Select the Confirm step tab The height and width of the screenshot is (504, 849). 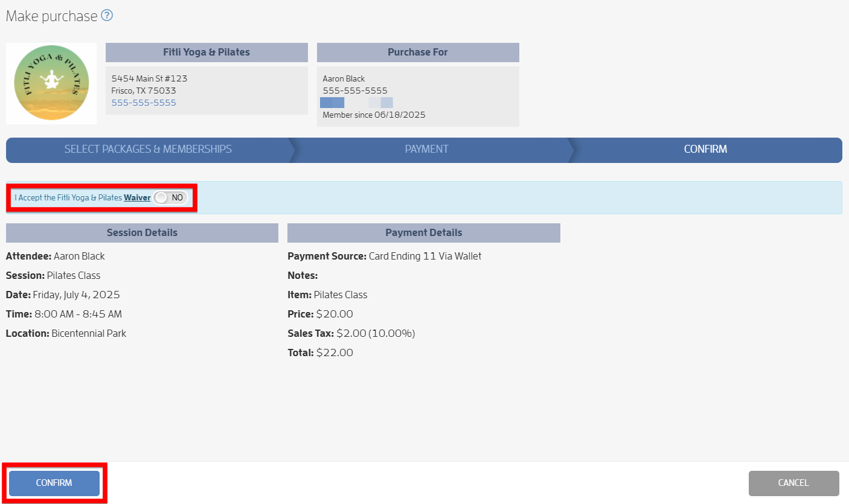(705, 150)
